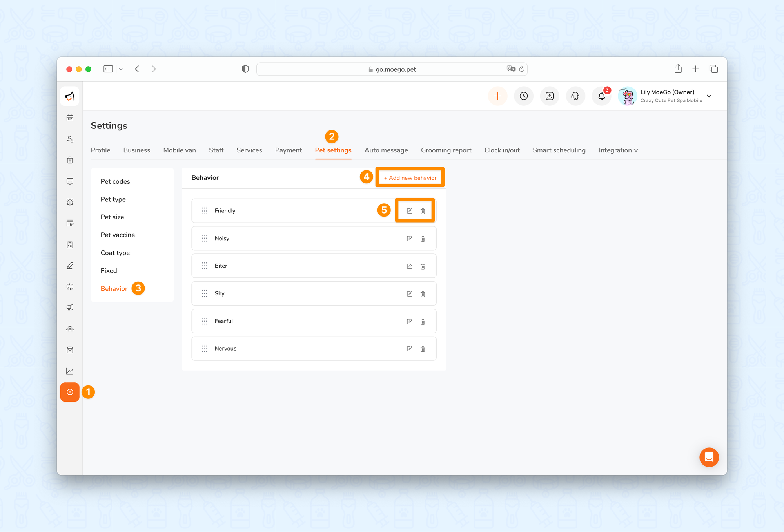Viewport: 784px width, 532px height.
Task: Open the orange chat bubble widget
Action: coord(709,457)
